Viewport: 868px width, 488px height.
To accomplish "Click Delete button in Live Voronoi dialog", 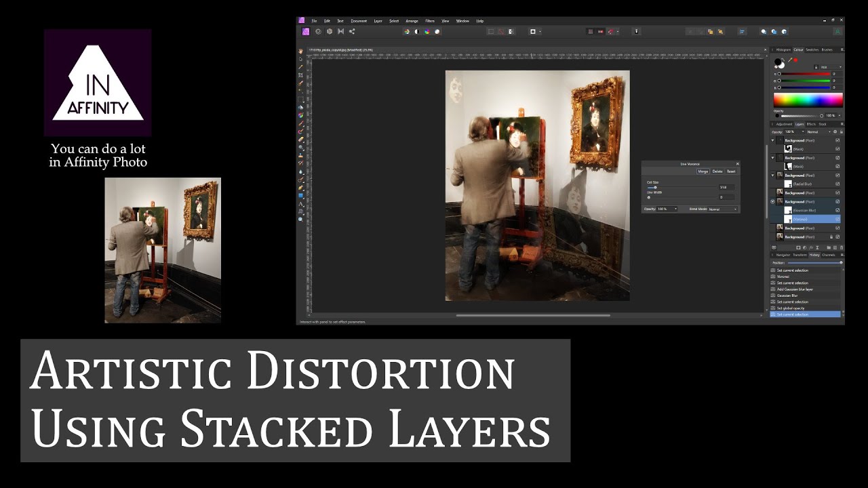I will (717, 171).
